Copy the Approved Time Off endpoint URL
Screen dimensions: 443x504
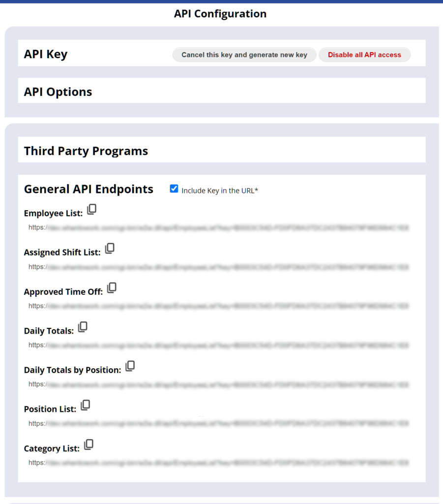point(112,287)
